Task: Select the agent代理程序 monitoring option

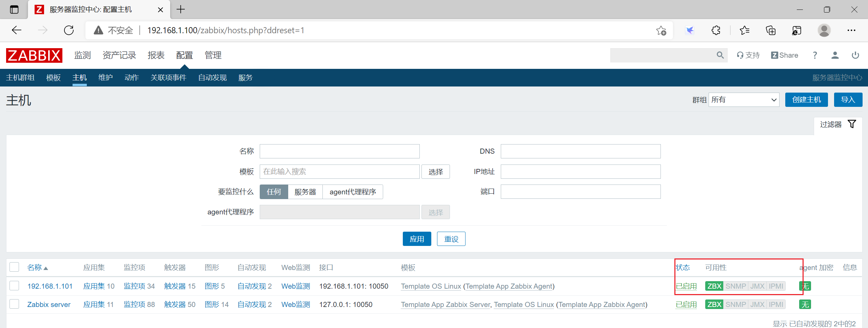Action: click(x=353, y=192)
